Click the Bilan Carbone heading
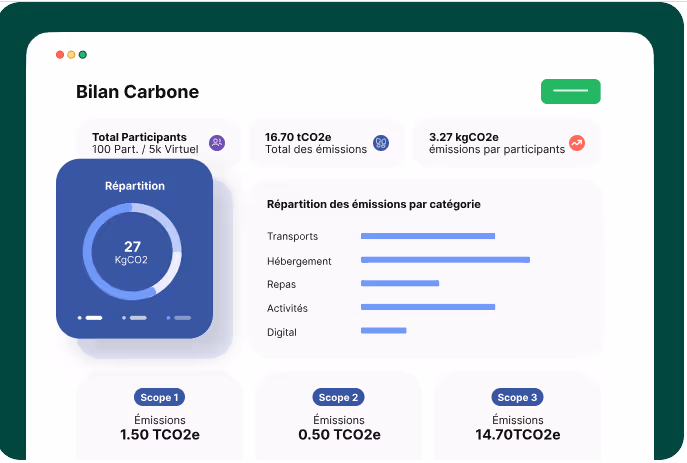This screenshot has width=687, height=463. 138,92
